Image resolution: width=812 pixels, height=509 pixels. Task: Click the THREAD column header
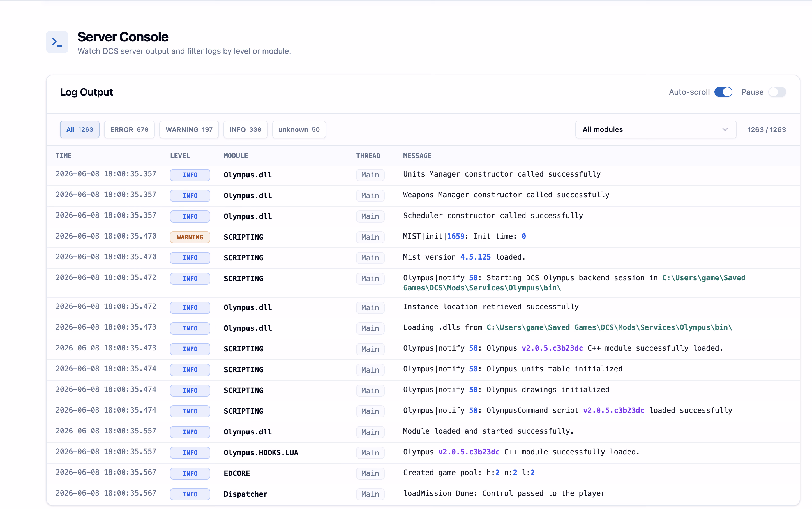(368, 156)
